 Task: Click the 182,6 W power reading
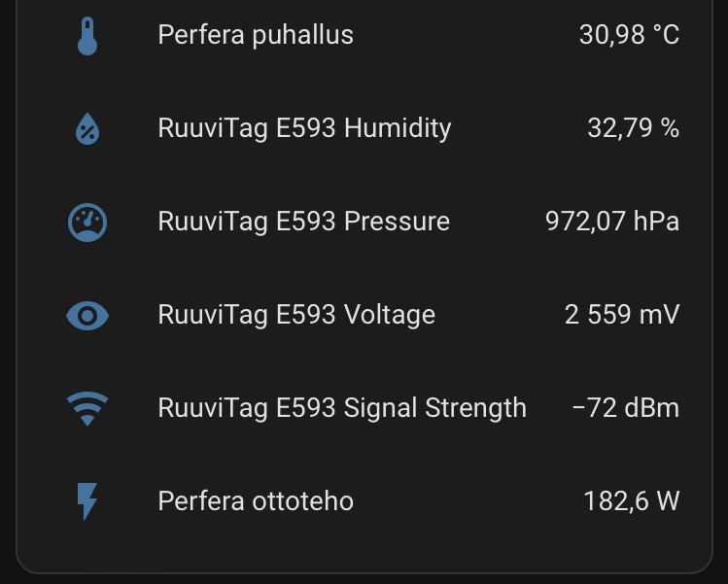631,501
